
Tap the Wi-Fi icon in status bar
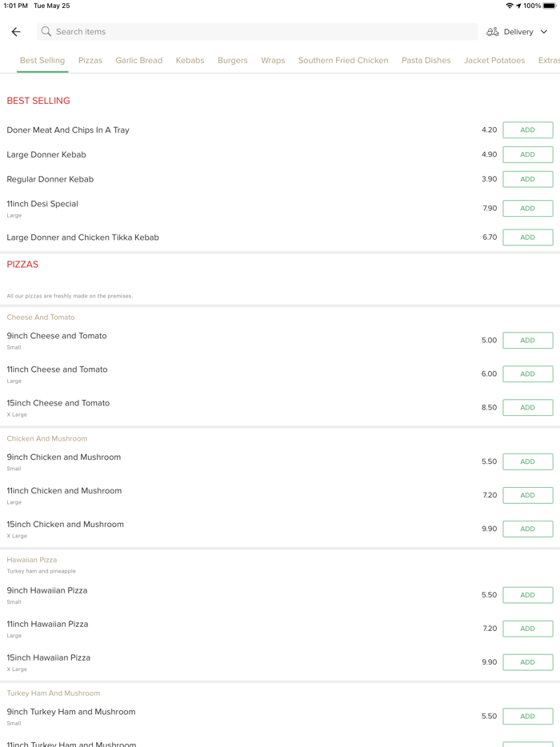tap(510, 6)
